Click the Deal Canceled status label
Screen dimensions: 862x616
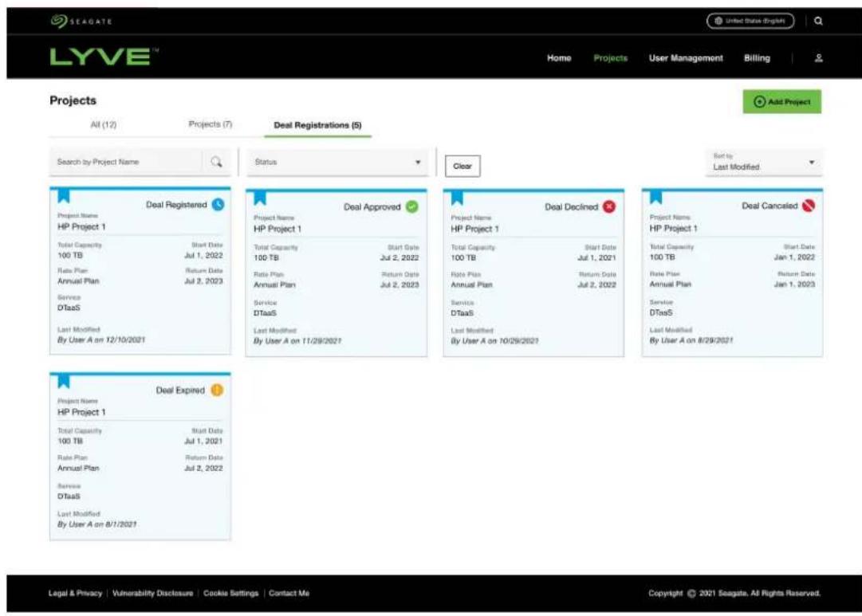pyautogui.click(x=770, y=206)
